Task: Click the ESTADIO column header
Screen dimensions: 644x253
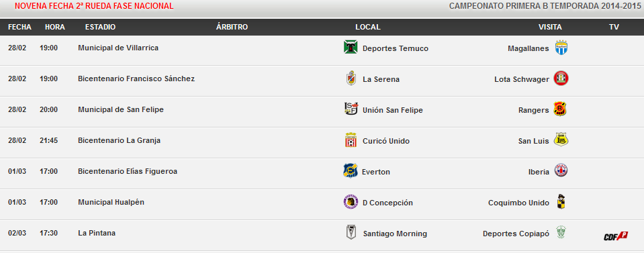Action: click(100, 27)
